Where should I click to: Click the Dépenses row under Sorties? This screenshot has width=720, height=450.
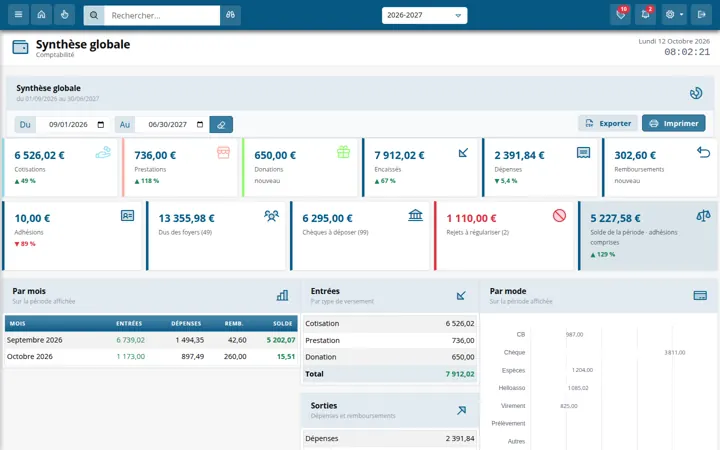(x=389, y=439)
